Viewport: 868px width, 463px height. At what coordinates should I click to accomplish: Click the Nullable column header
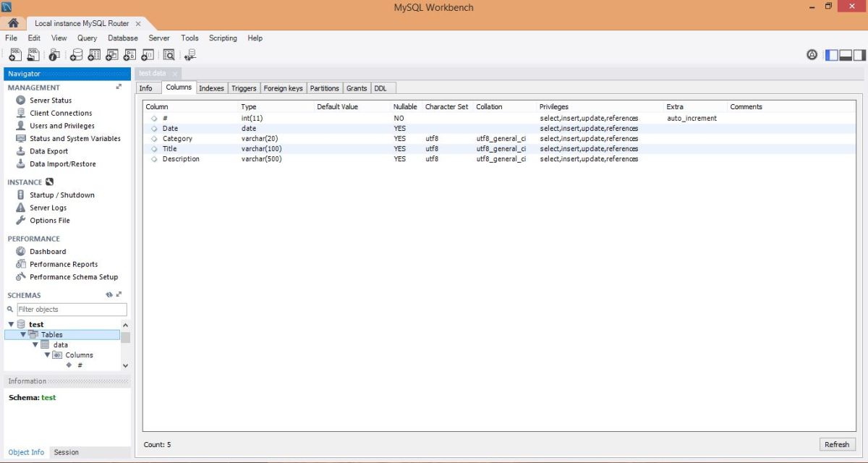(405, 107)
